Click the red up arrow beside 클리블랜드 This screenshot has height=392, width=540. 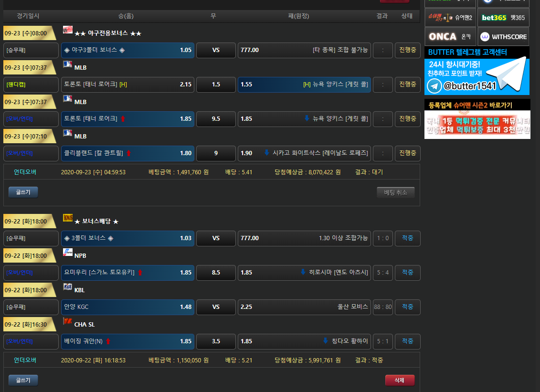tap(128, 153)
